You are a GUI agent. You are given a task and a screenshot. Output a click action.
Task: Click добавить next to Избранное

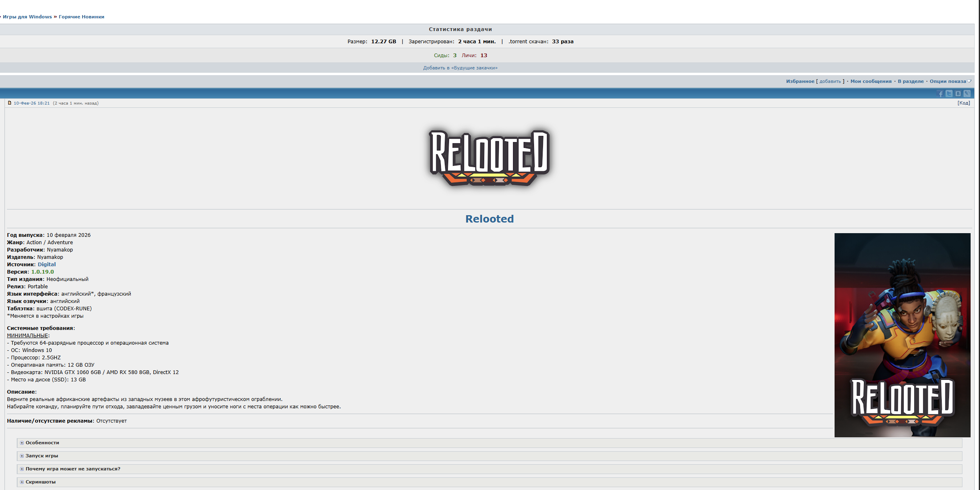coord(830,81)
